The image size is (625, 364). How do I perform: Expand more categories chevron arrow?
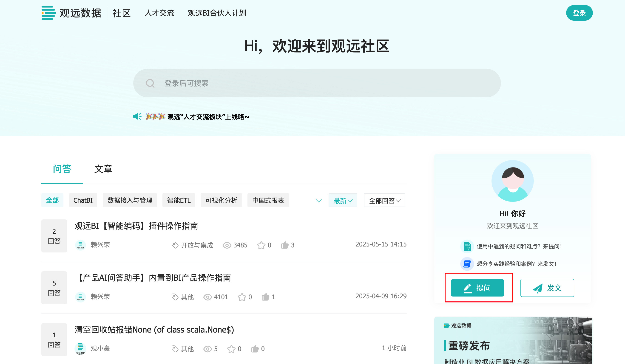pyautogui.click(x=318, y=200)
